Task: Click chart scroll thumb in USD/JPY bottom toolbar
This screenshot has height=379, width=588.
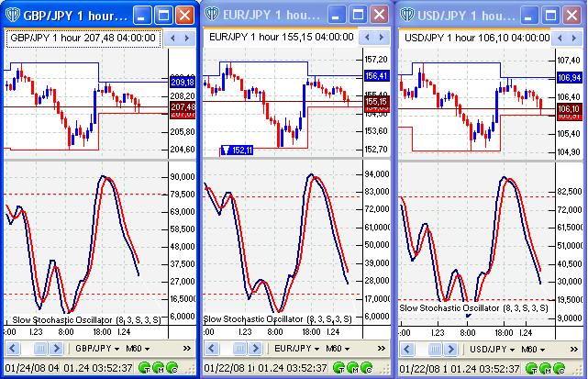Action: [435, 350]
